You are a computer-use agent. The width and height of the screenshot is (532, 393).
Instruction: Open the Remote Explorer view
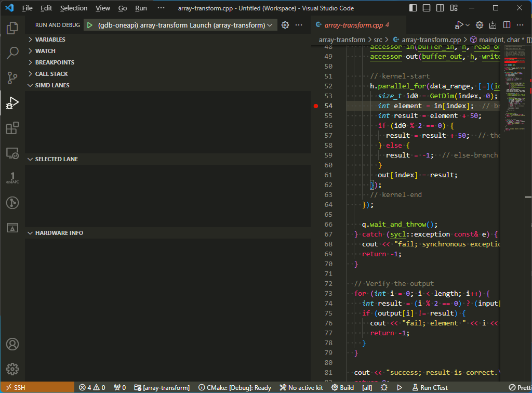[12, 153]
